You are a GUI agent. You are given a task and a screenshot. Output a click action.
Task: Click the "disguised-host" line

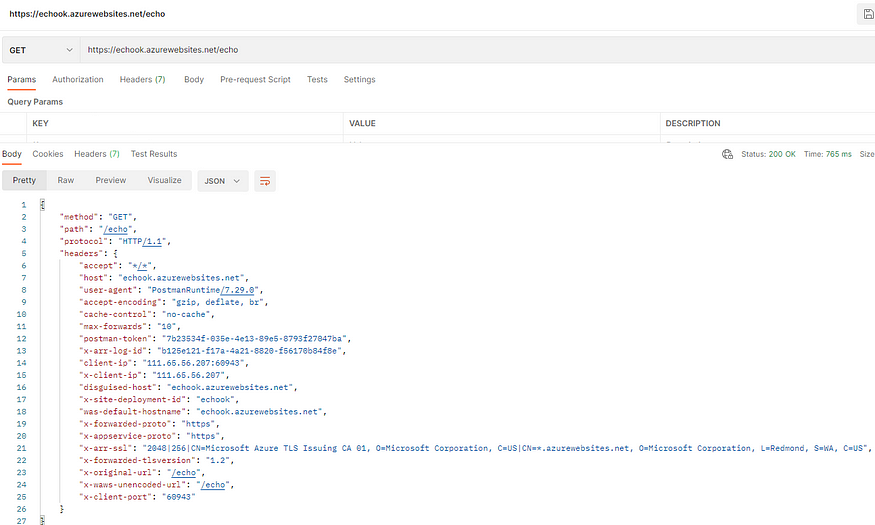point(188,387)
